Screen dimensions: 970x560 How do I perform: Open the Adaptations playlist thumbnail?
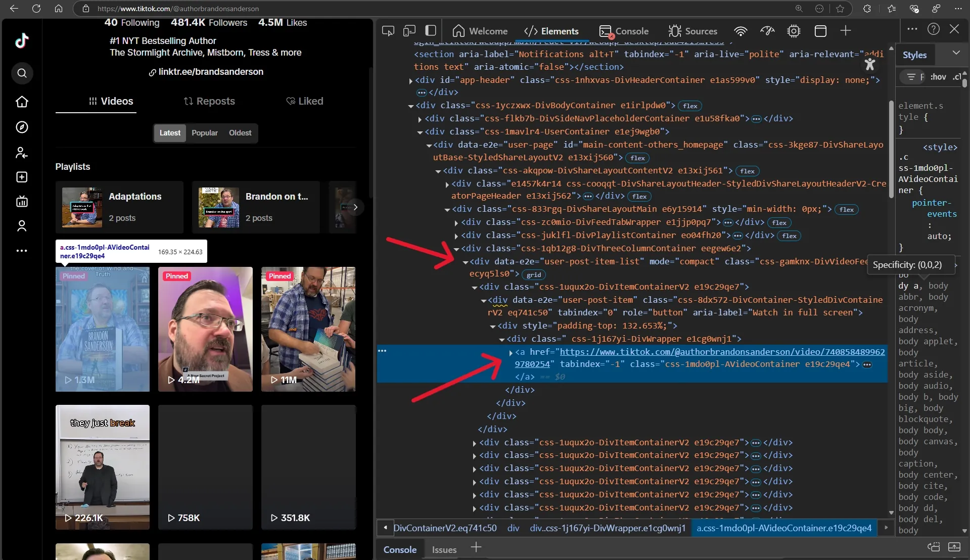point(82,207)
